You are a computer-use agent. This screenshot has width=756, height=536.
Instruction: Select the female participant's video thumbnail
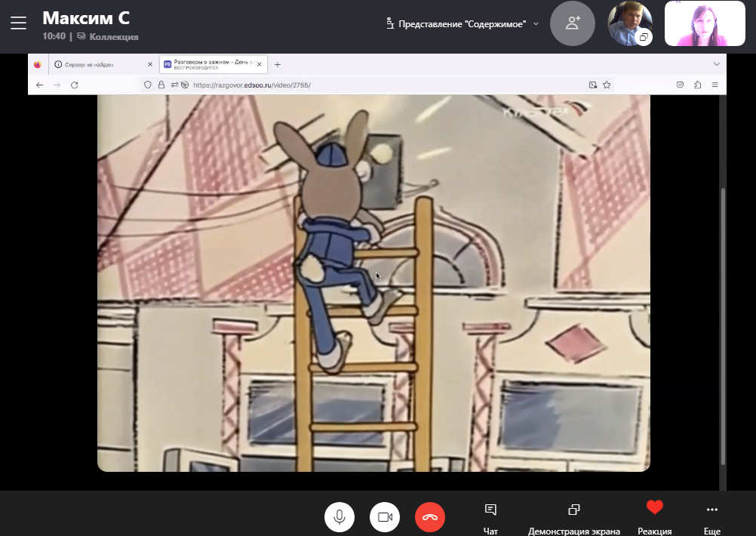coord(705,23)
